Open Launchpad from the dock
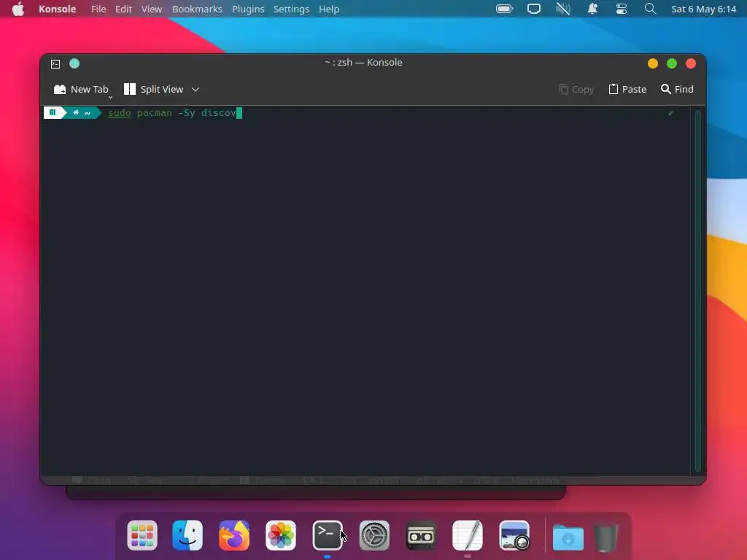This screenshot has height=560, width=747. coord(142,535)
